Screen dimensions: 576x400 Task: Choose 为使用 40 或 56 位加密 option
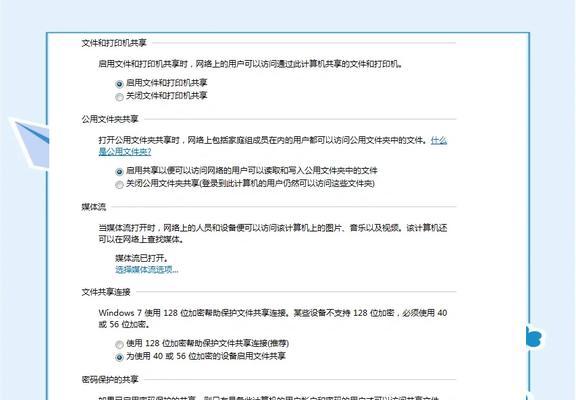[119, 357]
